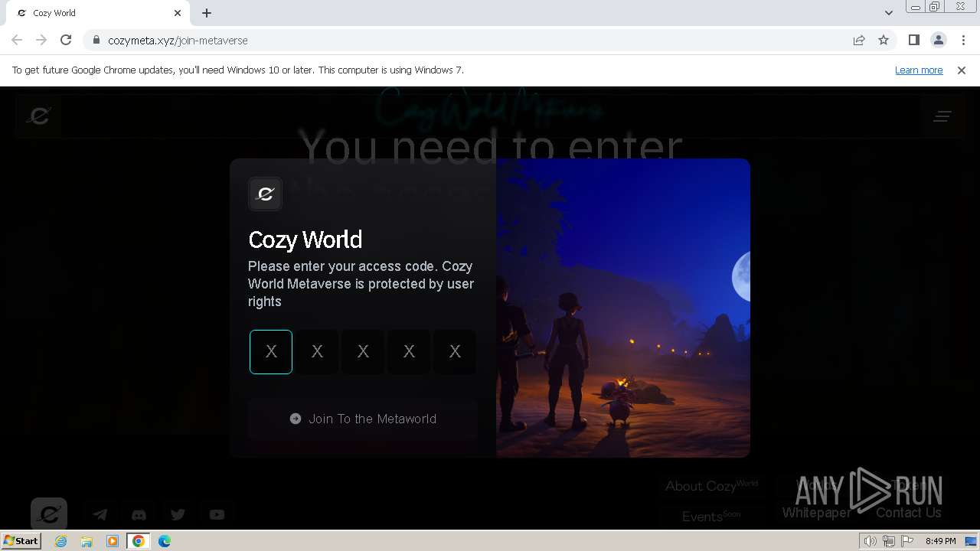Image resolution: width=980 pixels, height=551 pixels.
Task: Dismiss the Chrome update notification bar
Action: pos(962,70)
